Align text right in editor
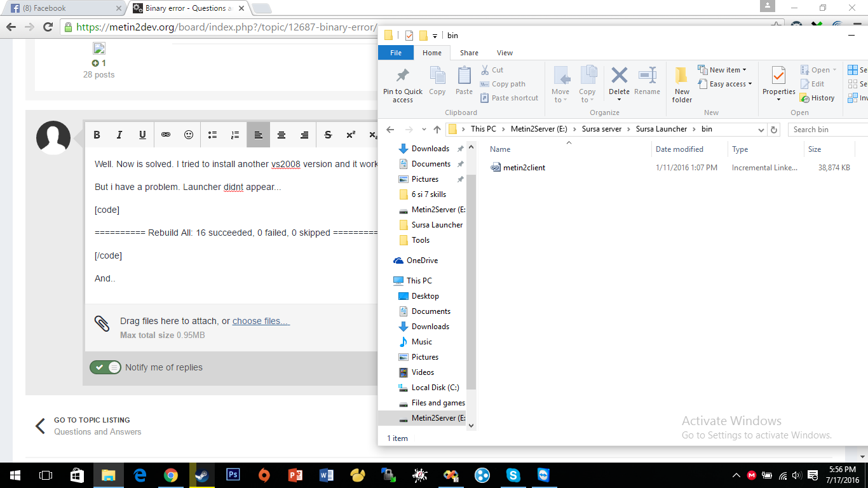The height and width of the screenshot is (488, 868). point(304,135)
